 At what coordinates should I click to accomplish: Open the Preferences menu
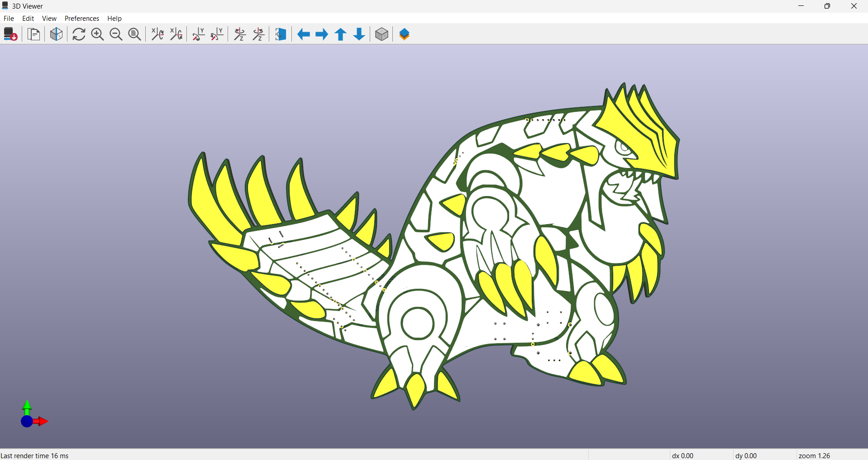82,19
